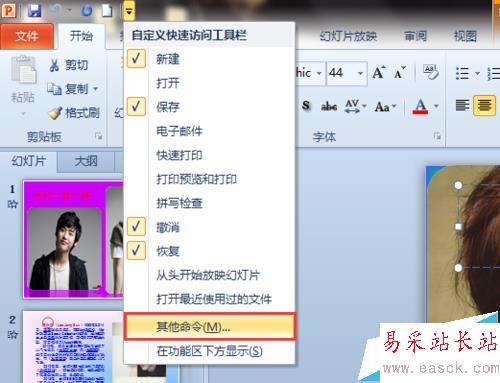Open the Paste (粘贴) options arrow
The height and width of the screenshot is (383, 500).
[23, 114]
